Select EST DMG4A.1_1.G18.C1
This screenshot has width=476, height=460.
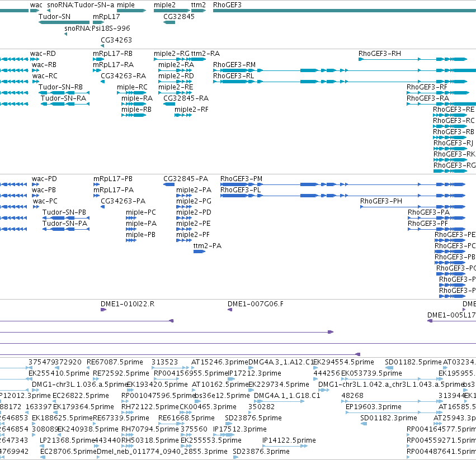279,401
